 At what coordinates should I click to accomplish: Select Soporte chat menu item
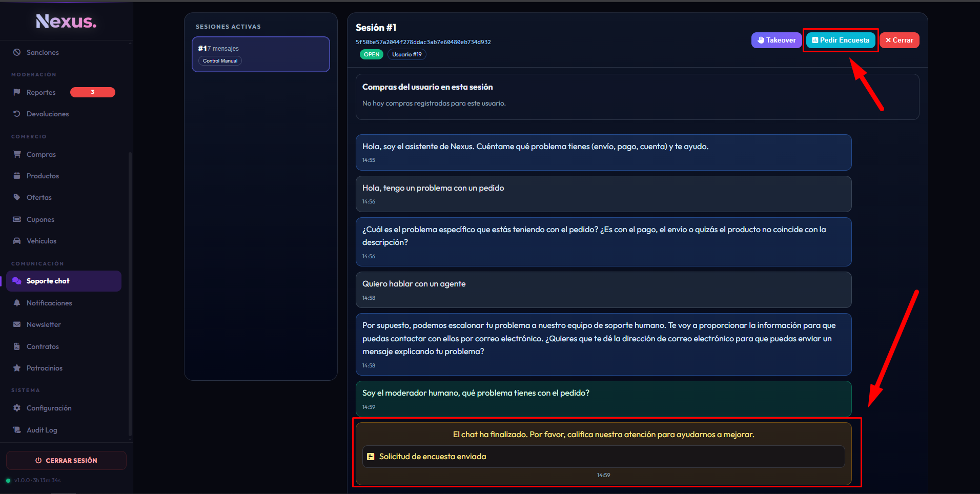click(64, 281)
